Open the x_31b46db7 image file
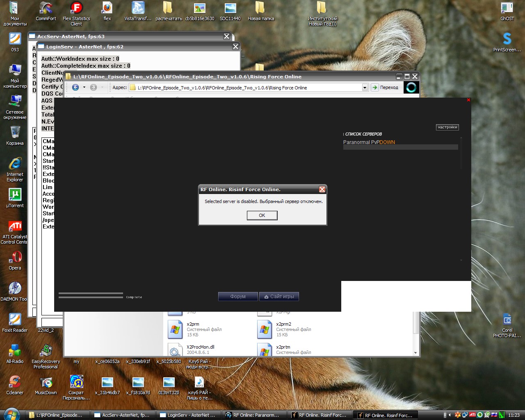 click(107, 385)
